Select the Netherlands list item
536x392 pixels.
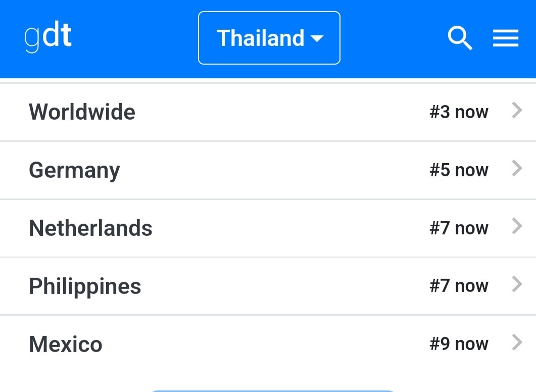pyautogui.click(x=268, y=228)
